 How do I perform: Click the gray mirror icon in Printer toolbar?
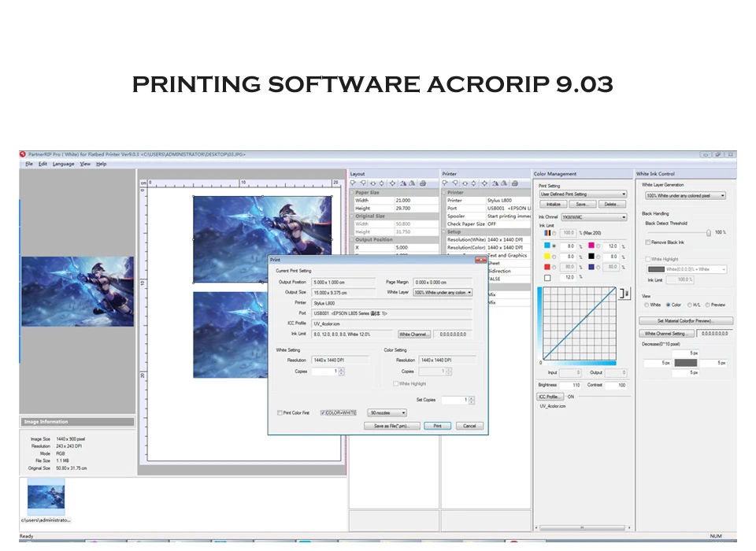[504, 183]
